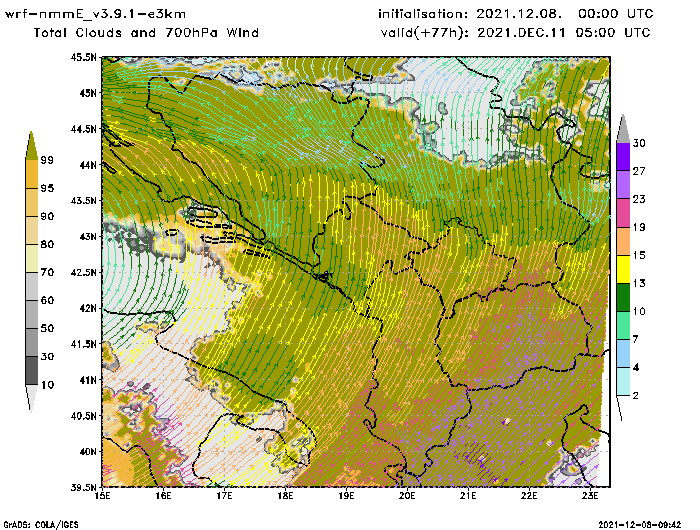Click the 18E longitude label
The width and height of the screenshot is (700, 530).
[x=285, y=496]
